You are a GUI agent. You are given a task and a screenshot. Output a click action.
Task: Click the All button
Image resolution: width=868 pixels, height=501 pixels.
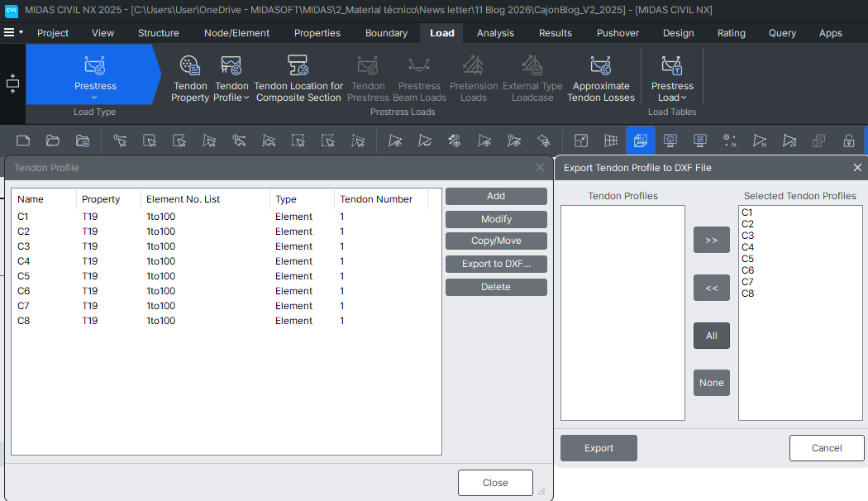click(x=711, y=336)
